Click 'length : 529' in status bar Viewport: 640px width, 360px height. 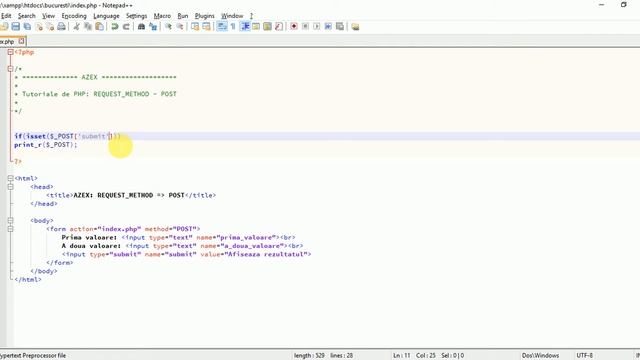[309, 356]
